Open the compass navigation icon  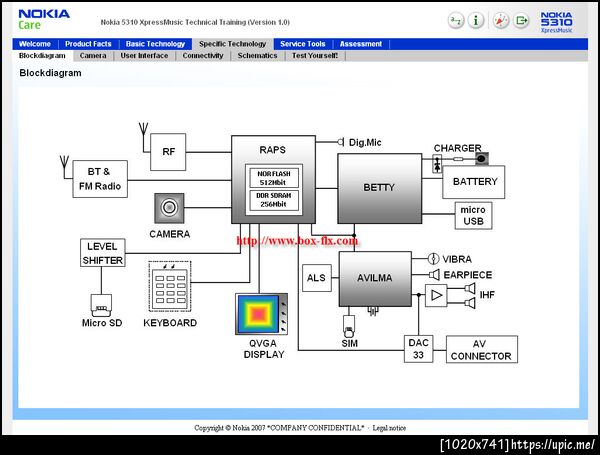point(501,20)
